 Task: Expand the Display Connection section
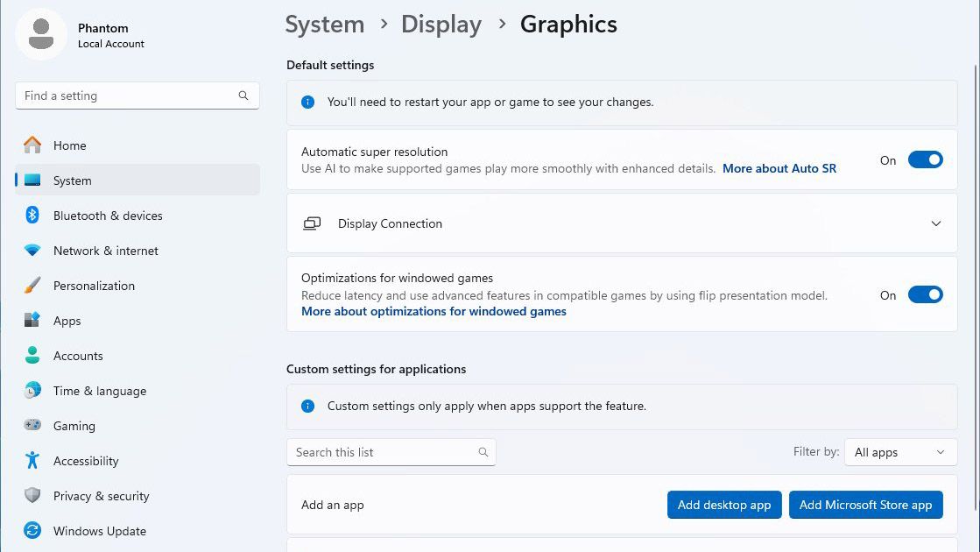click(936, 223)
